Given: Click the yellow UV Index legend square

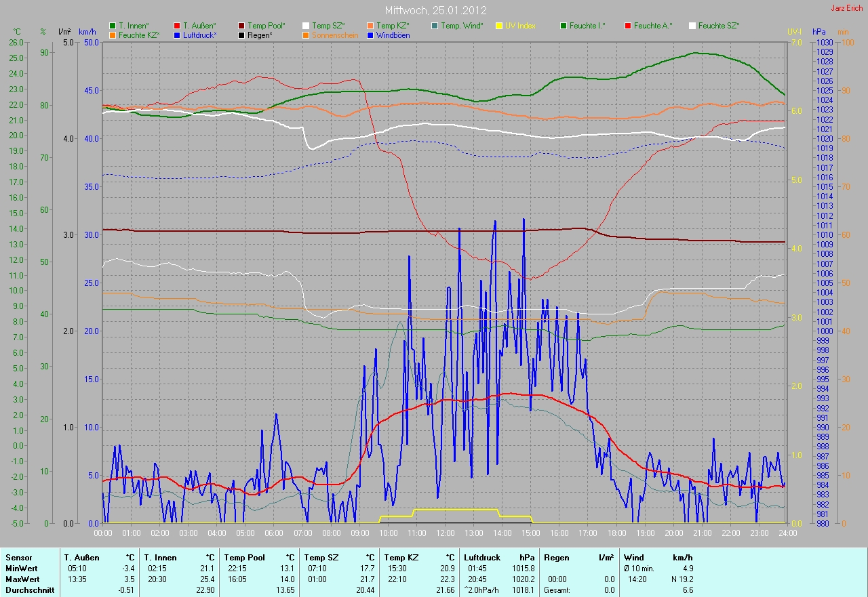Looking at the screenshot, I should coord(499,26).
